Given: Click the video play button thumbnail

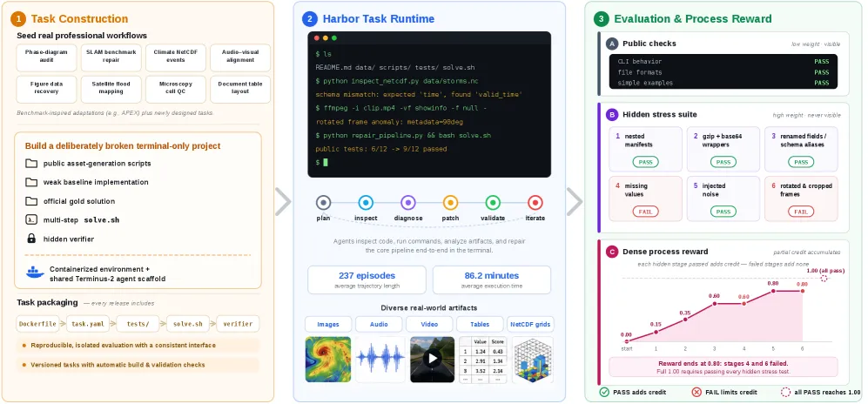Looking at the screenshot, I should coord(433,360).
